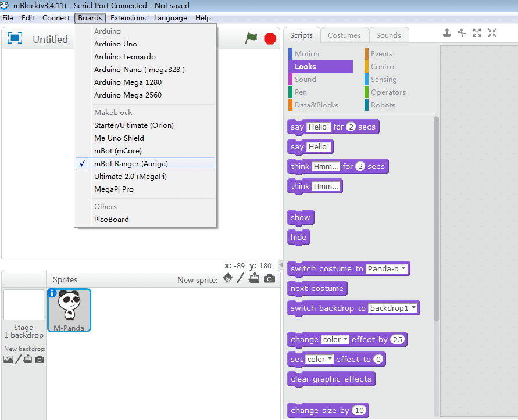Select the Duplicate stamp tool
The height and width of the screenshot is (420, 518).
coord(447,33)
